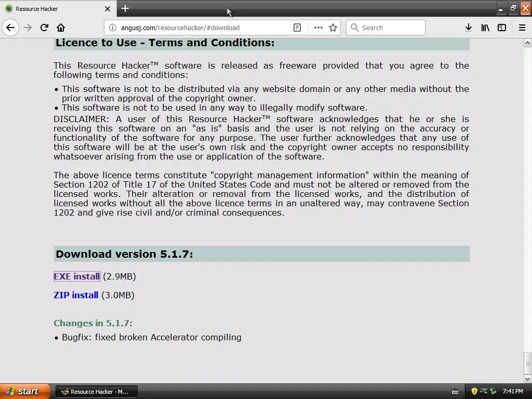Open the Firefox hamburger menu
Screen dimensions: 532x399
coord(522,28)
